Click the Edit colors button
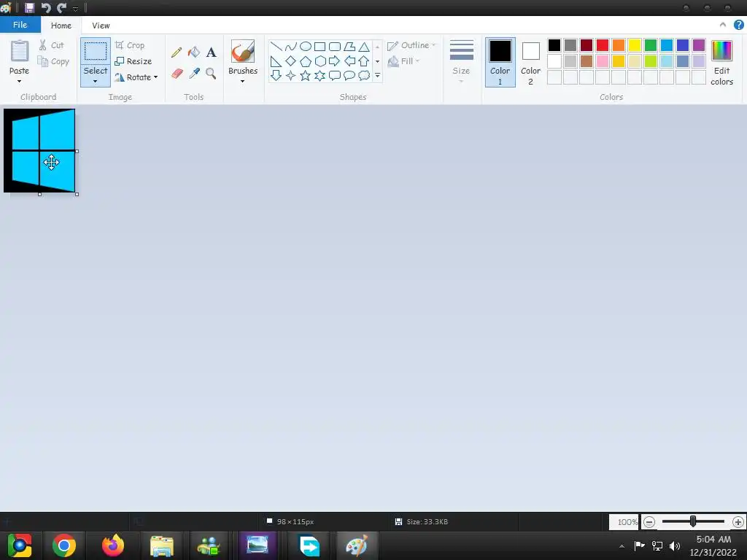This screenshot has width=747, height=560. tap(721, 63)
